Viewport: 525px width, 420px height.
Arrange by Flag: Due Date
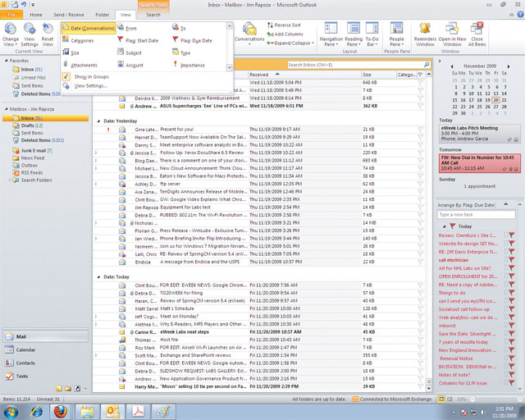click(x=192, y=40)
